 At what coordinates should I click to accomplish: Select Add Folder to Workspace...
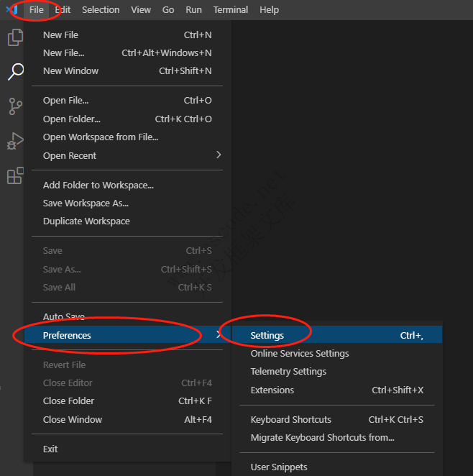tap(127, 186)
